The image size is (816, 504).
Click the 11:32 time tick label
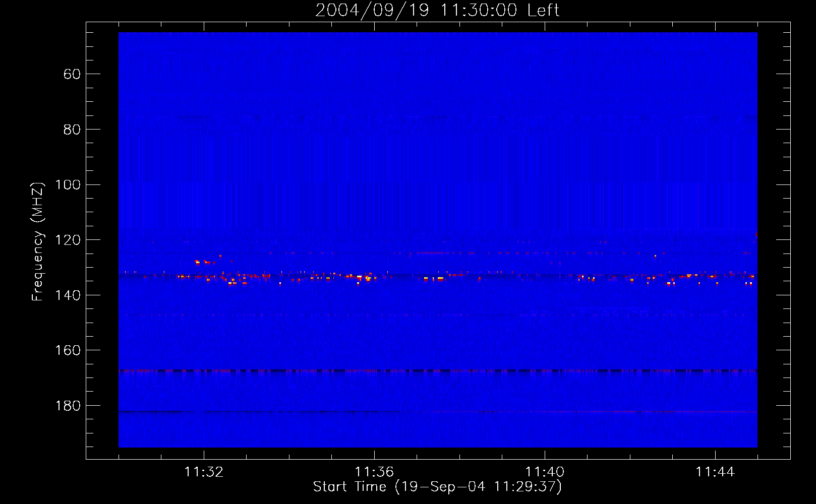[204, 472]
